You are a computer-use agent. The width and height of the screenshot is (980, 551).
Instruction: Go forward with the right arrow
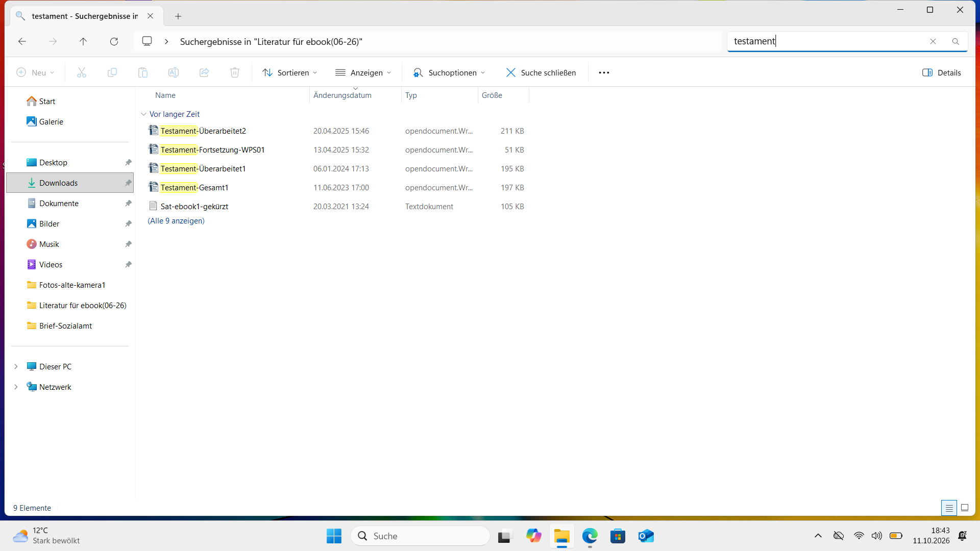point(53,41)
